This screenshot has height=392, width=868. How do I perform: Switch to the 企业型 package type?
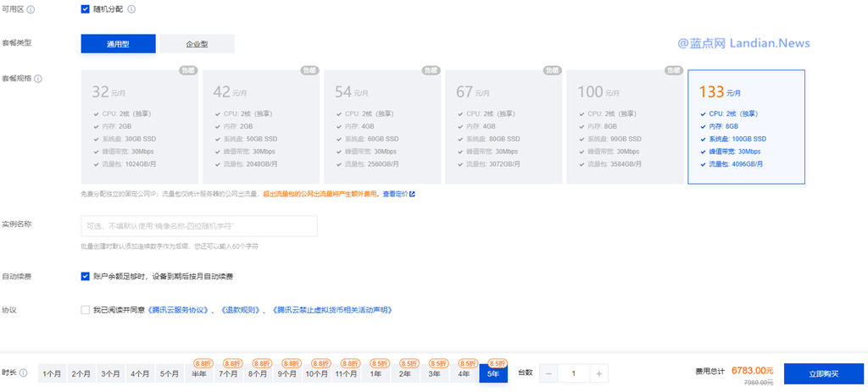[197, 44]
